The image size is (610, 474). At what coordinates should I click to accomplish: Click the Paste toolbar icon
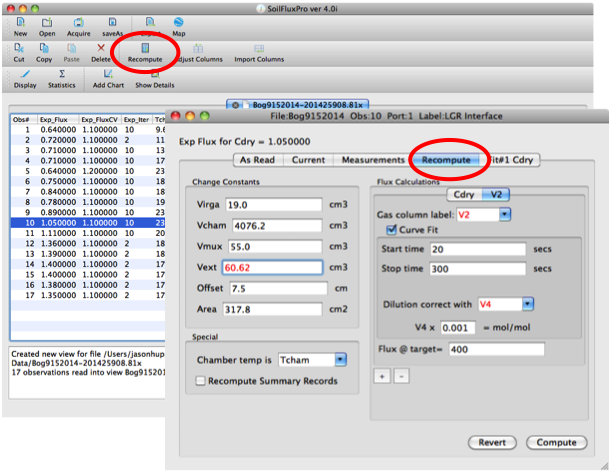[71, 53]
